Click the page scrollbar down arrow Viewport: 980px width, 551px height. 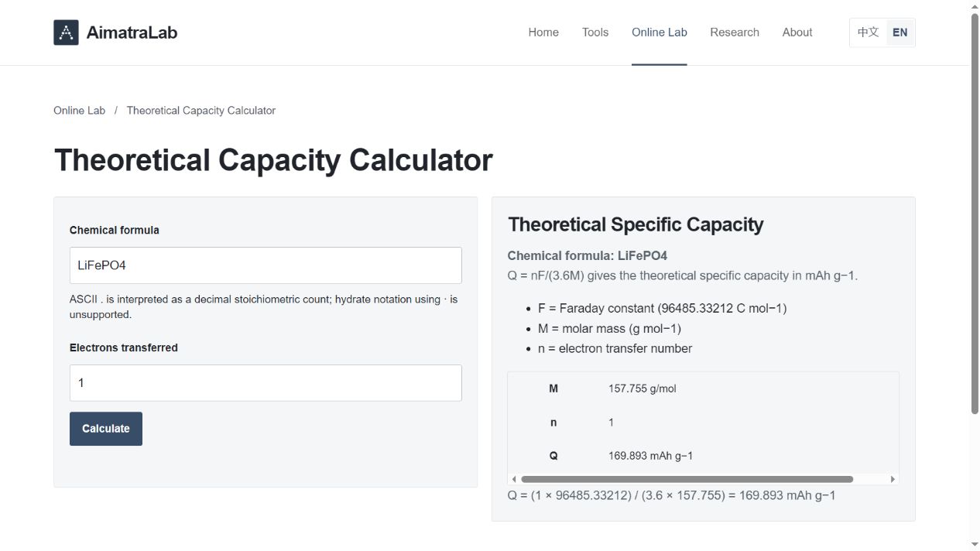click(975, 545)
